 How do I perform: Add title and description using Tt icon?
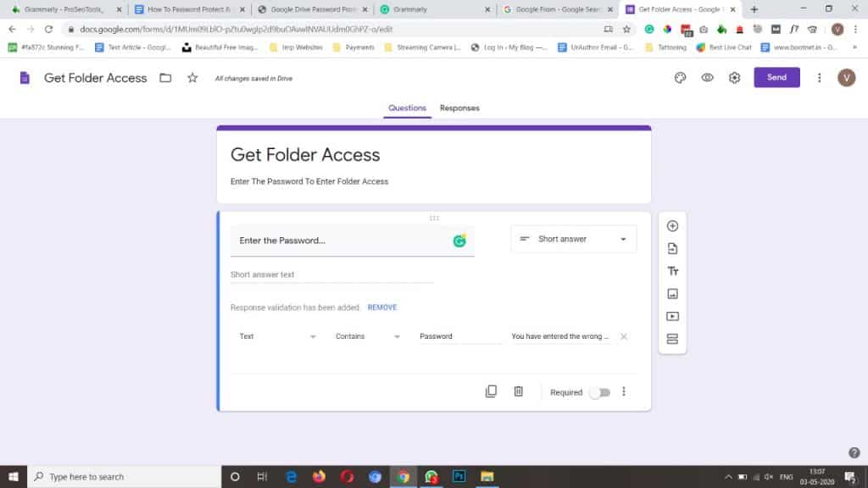click(x=672, y=271)
